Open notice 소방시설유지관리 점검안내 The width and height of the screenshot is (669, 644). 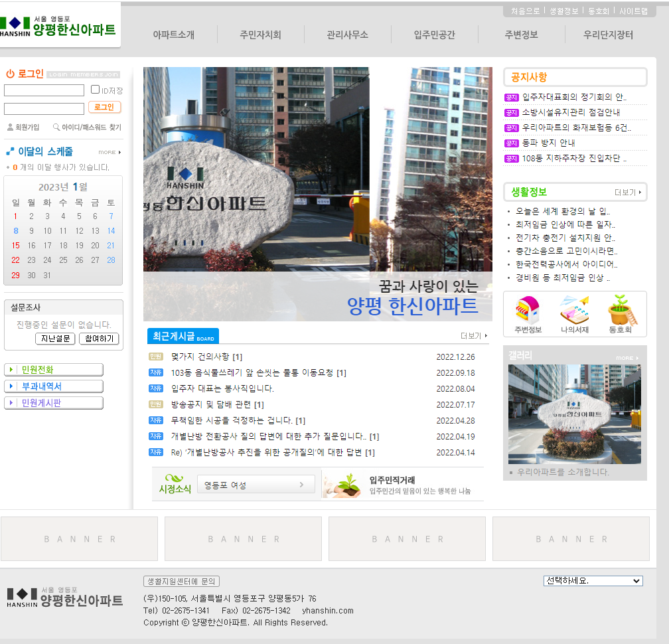(571, 112)
